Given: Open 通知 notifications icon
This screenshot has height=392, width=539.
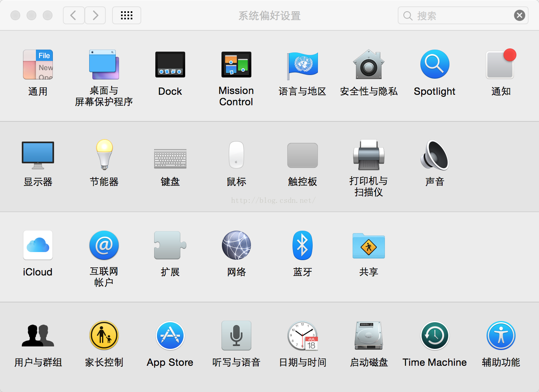Looking at the screenshot, I should [x=501, y=64].
